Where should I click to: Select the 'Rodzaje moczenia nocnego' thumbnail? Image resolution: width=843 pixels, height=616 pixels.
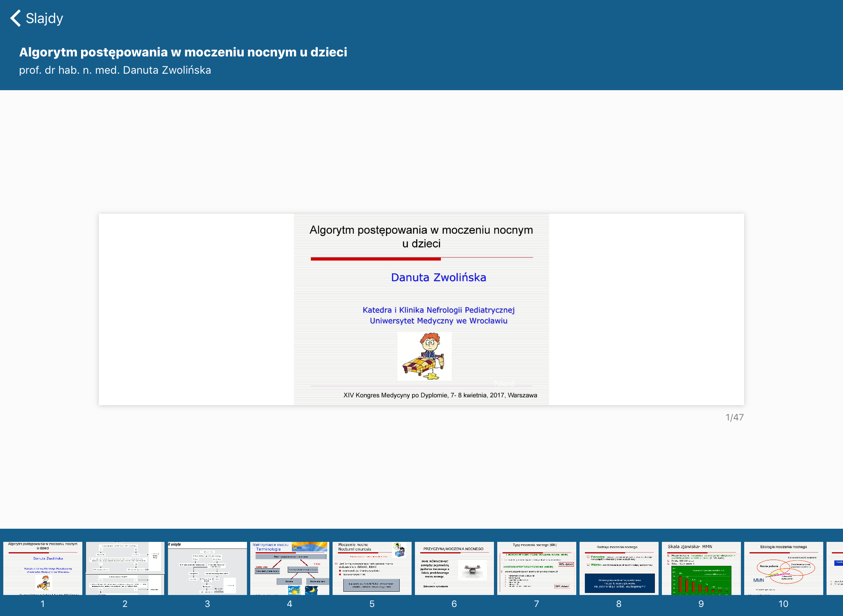(x=619, y=568)
